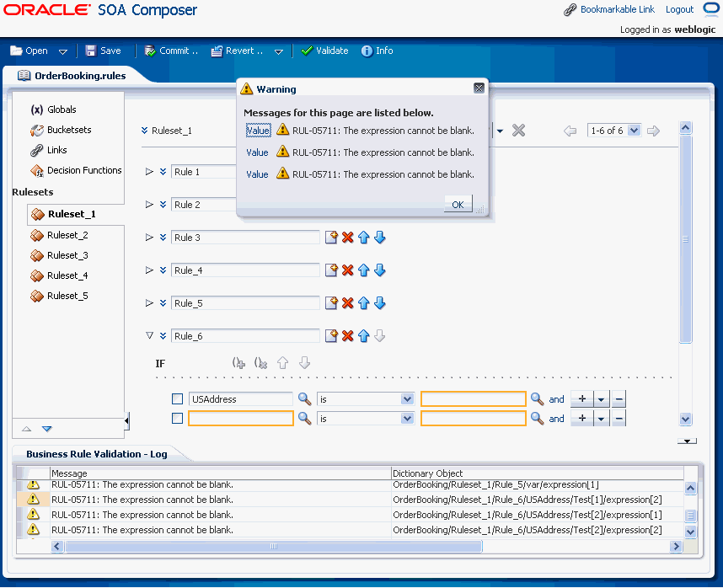The image size is (723, 588).
Task: Open the dropdown arrow next to Open
Action: click(x=63, y=51)
